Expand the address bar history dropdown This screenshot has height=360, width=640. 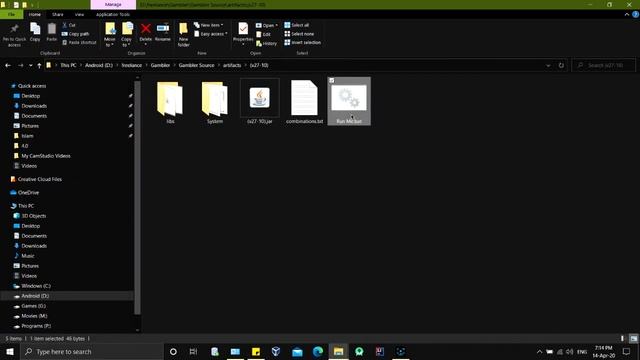(548, 65)
